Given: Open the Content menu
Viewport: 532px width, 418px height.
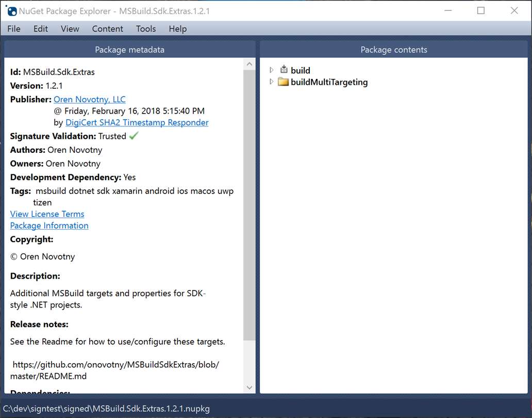Looking at the screenshot, I should coord(108,29).
